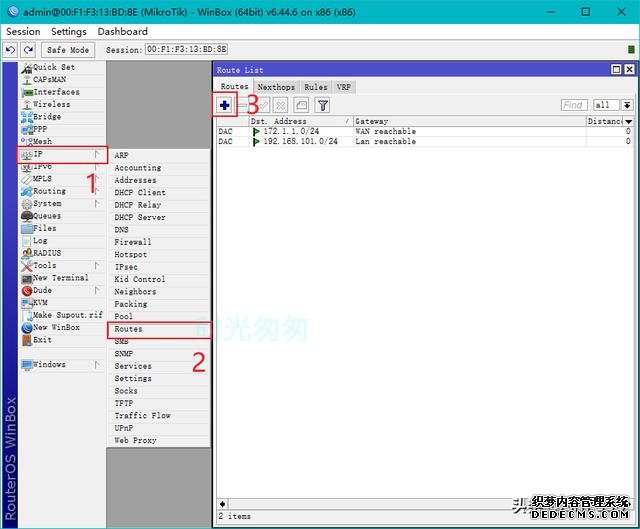Open the Session menu
The image size is (640, 529).
coord(23,31)
